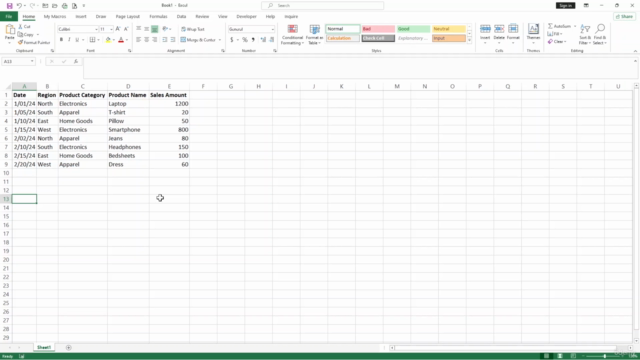
Task: Click the Sign in button
Action: 565,6
